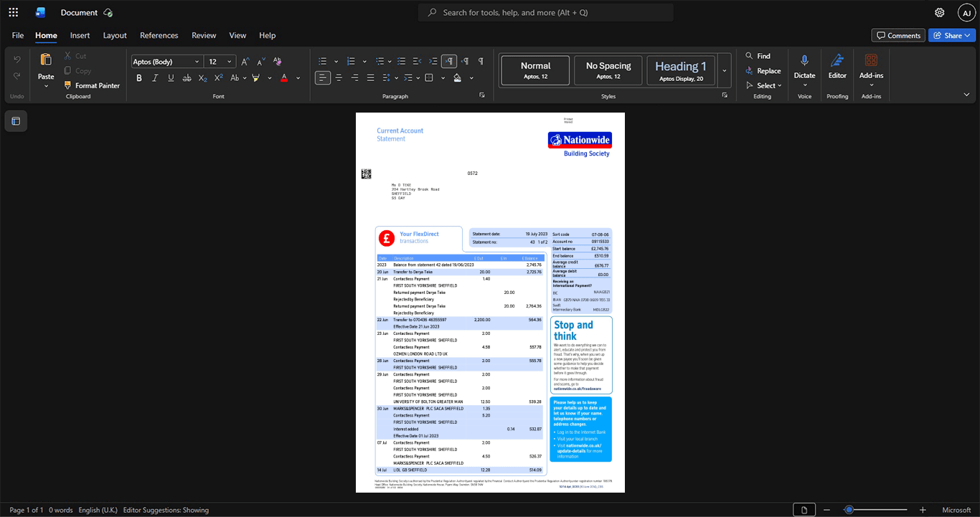980x517 pixels.
Task: Open the settings gear icon
Action: 940,13
